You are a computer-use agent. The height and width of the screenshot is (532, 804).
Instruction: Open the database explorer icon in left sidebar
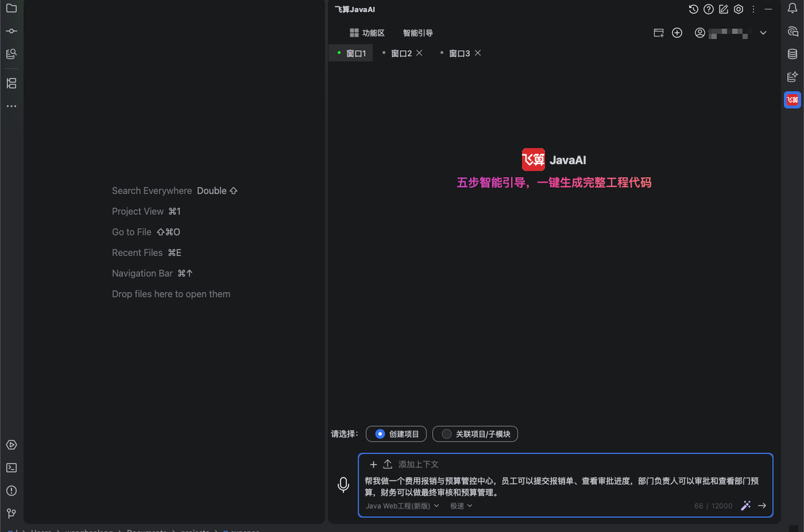11,54
